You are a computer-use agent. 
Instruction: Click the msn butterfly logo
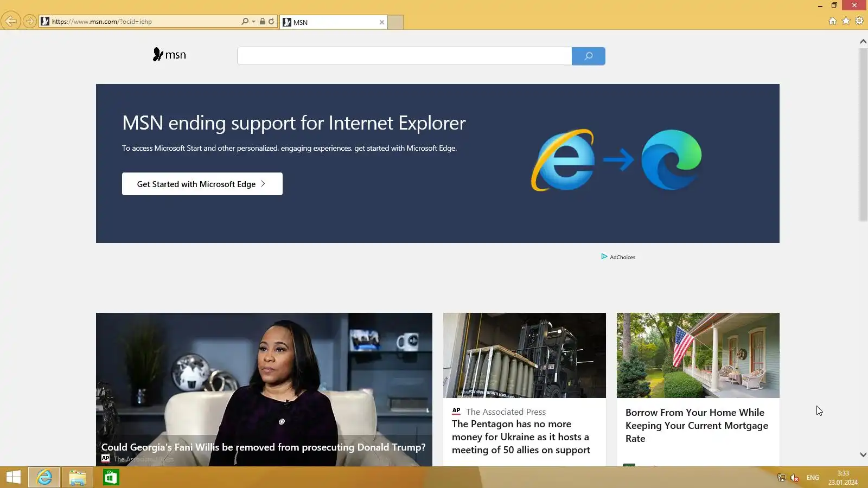click(x=169, y=55)
